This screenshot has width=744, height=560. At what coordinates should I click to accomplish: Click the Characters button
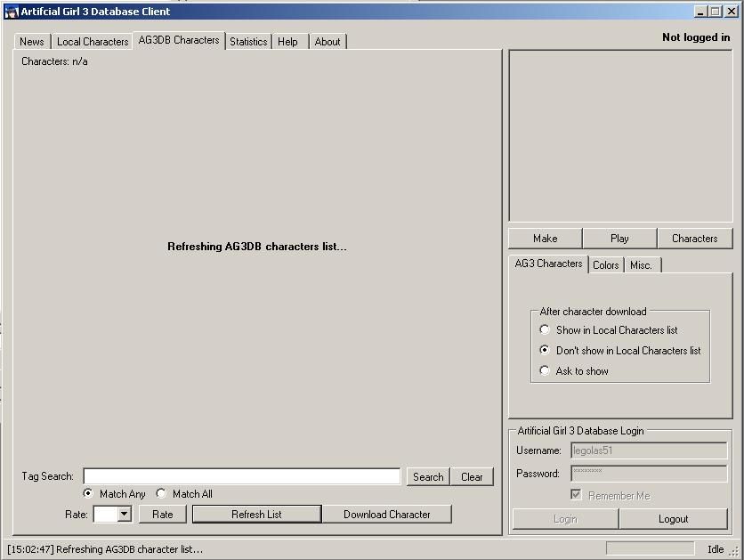click(x=695, y=239)
